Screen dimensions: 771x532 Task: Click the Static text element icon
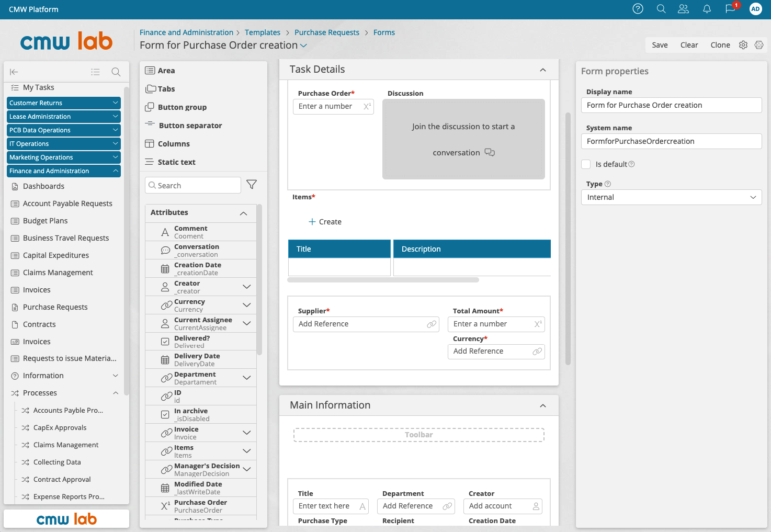click(x=150, y=162)
